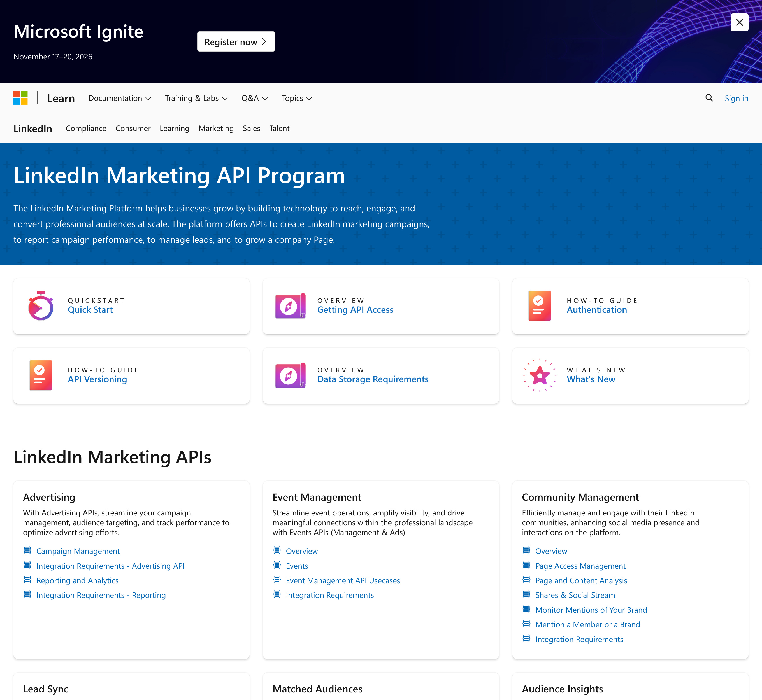Open the Data Storage Requirements link
The height and width of the screenshot is (700, 762).
[x=373, y=379]
